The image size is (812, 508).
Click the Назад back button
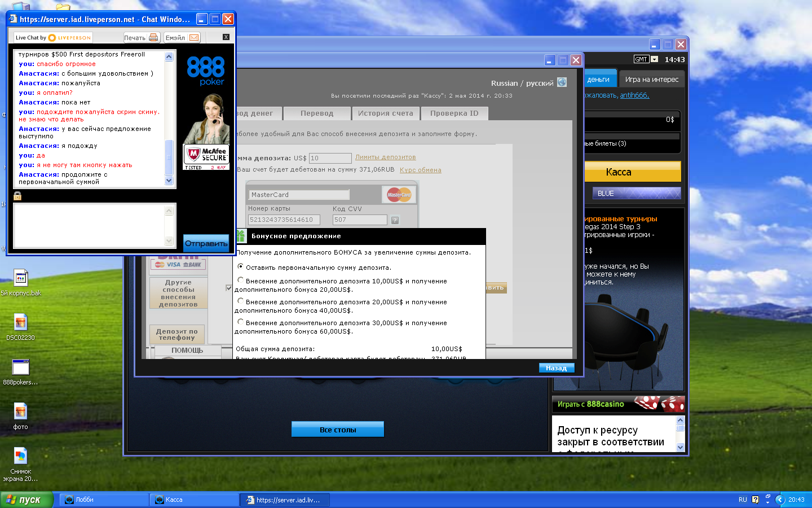point(556,368)
